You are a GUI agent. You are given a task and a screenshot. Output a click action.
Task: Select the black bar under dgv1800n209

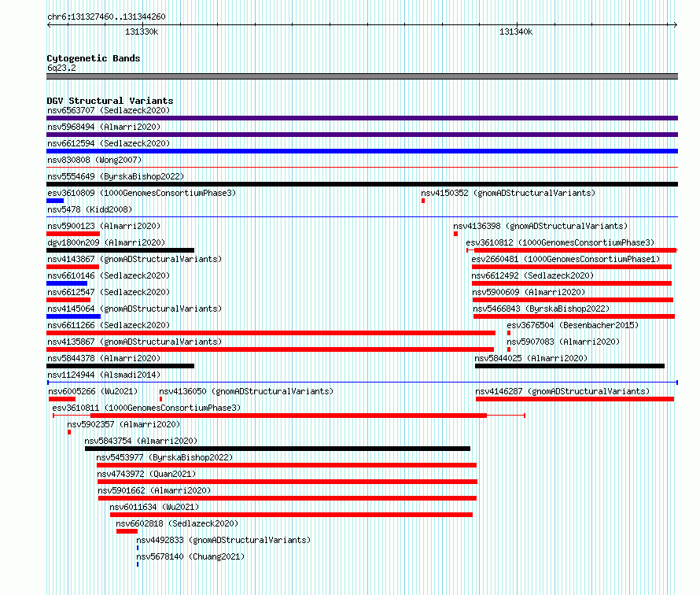point(120,250)
